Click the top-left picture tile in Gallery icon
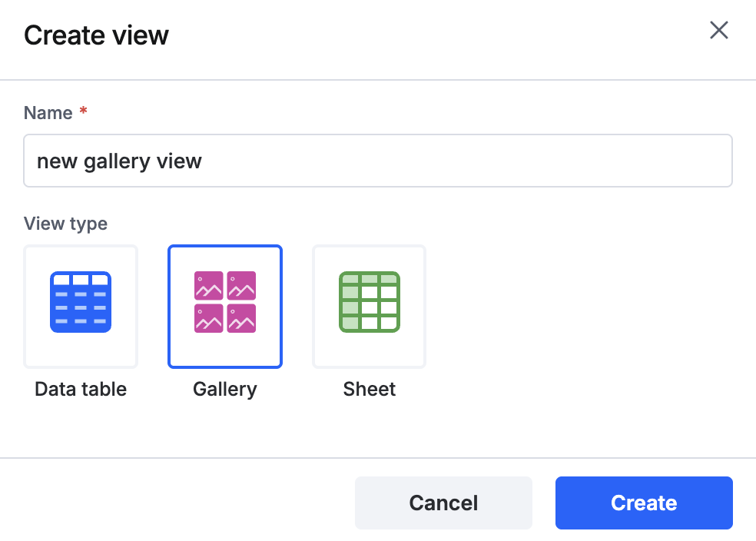 (x=209, y=285)
